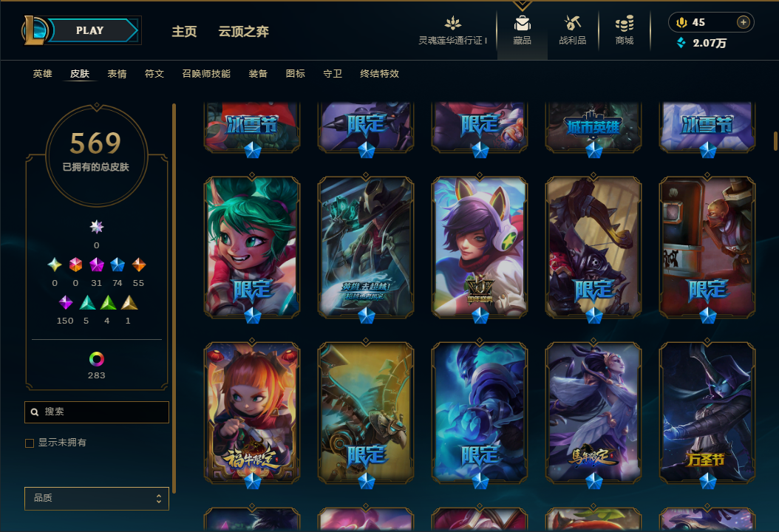Open the 商城 store coins icon
The image size is (779, 532).
pos(625,24)
